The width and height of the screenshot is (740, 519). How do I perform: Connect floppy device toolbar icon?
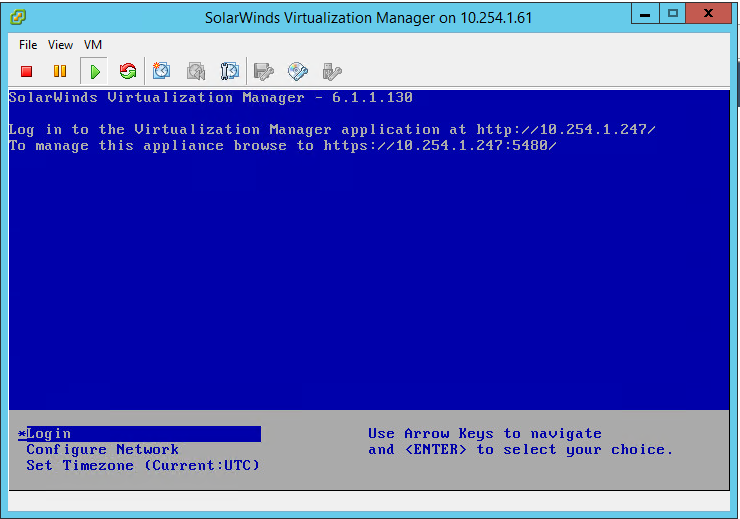pos(263,72)
